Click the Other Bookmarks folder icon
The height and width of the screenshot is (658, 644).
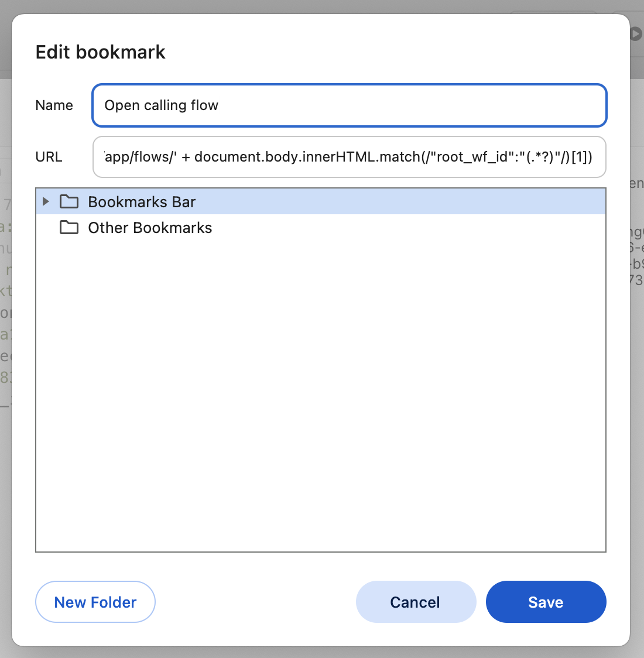69,228
